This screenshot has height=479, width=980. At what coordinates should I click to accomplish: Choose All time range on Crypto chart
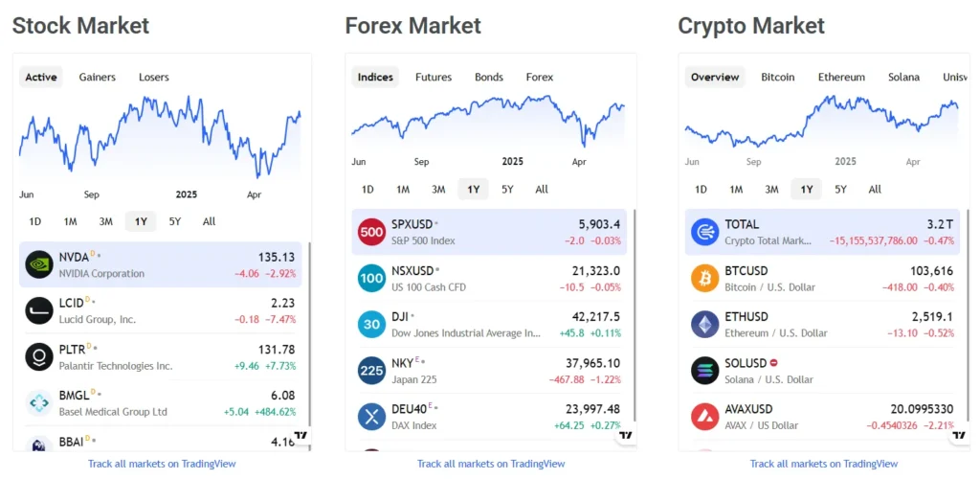click(x=875, y=189)
